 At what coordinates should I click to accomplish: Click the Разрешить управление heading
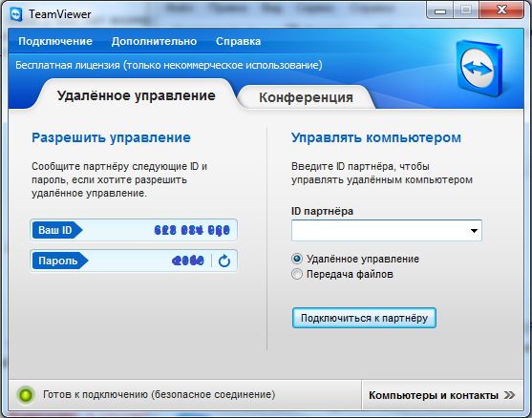click(111, 137)
